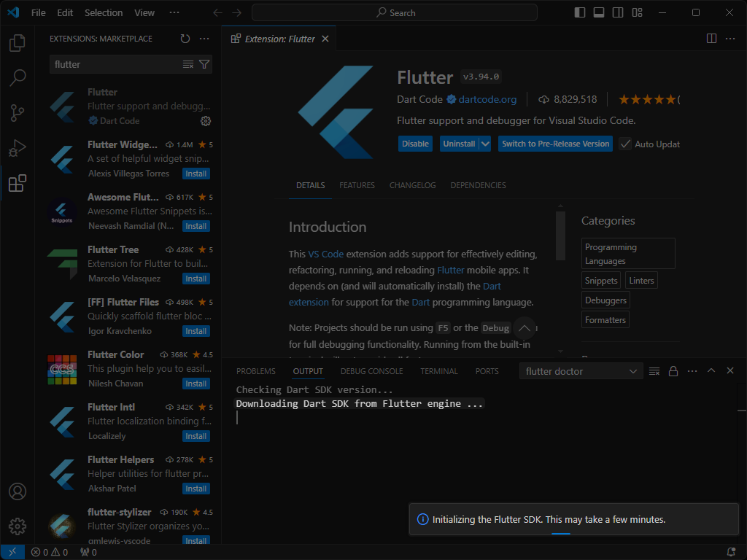Open the Manage gear in activity bar
This screenshot has width=747, height=560.
pos(18,526)
